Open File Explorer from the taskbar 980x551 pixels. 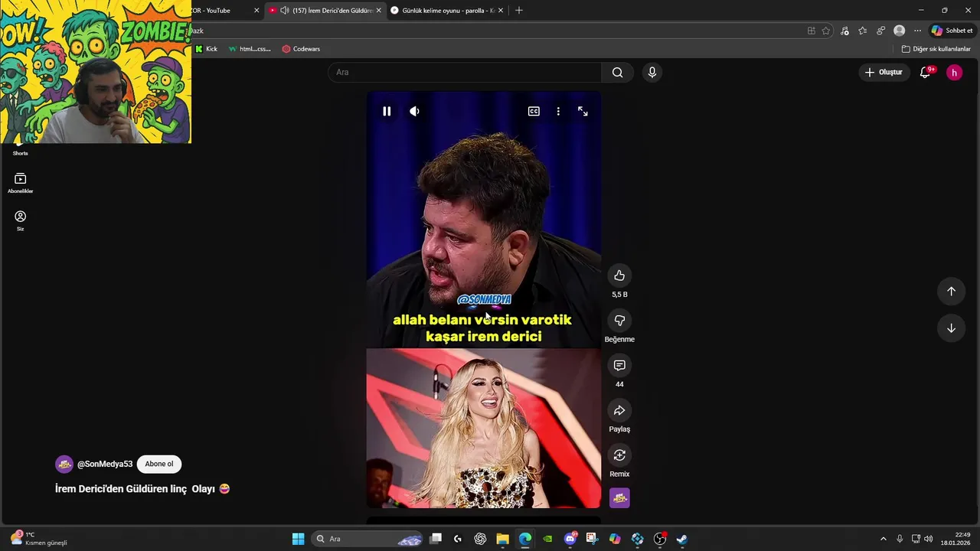click(x=502, y=539)
